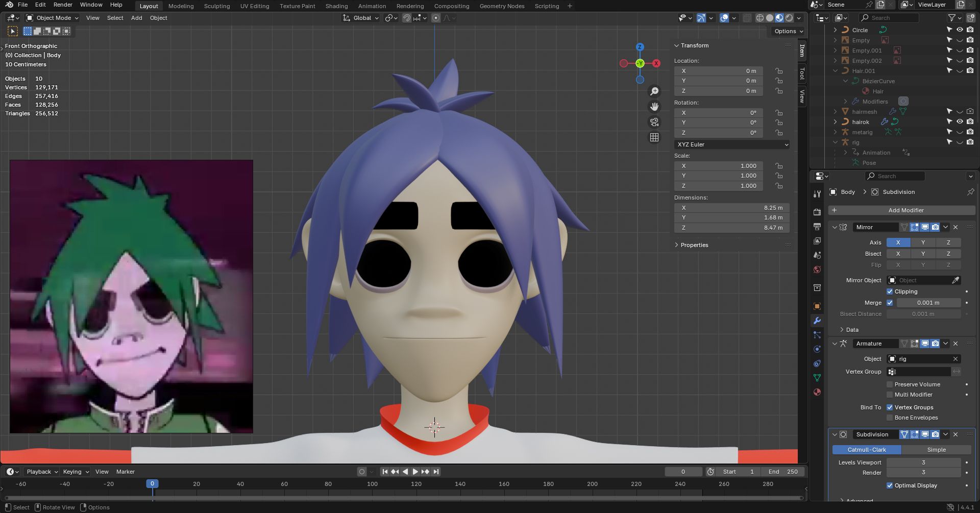Open the Modifiers wrench properties tab
The image size is (980, 513).
click(817, 321)
